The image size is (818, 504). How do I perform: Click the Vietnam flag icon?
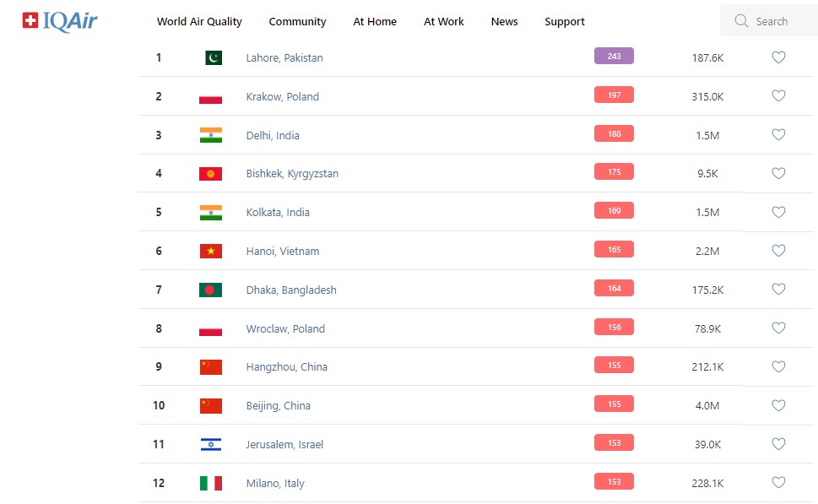tap(211, 252)
